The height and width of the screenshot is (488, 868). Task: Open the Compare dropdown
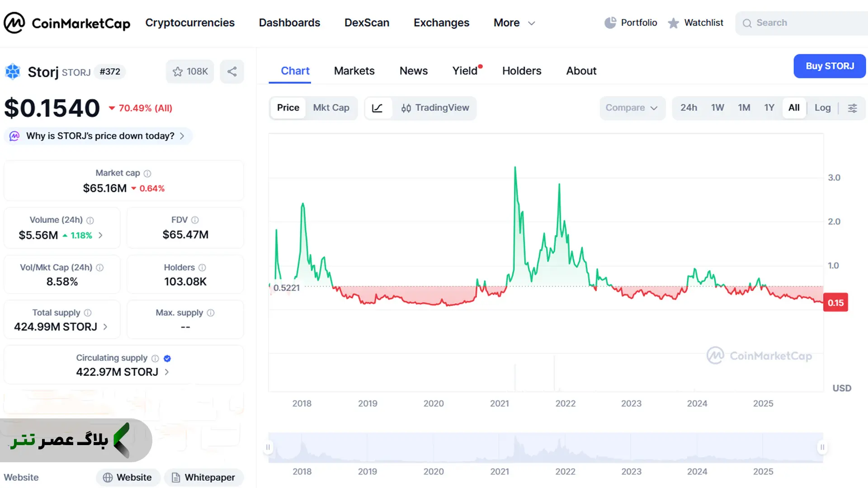point(632,108)
